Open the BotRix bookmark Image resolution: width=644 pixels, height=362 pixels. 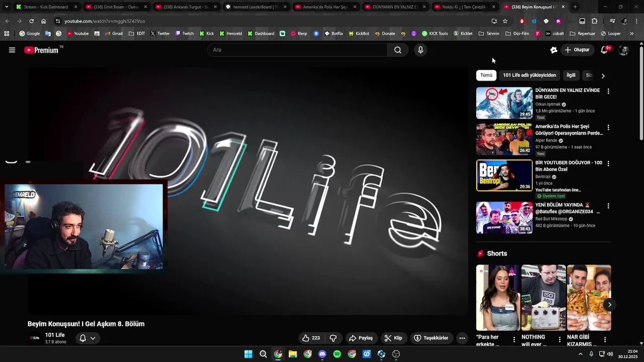click(x=334, y=34)
